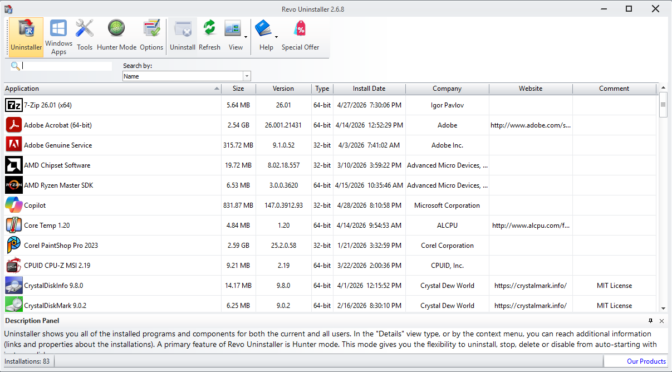Click the http://www.alcpu.com website cell
The height and width of the screenshot is (372, 672).
point(531,225)
